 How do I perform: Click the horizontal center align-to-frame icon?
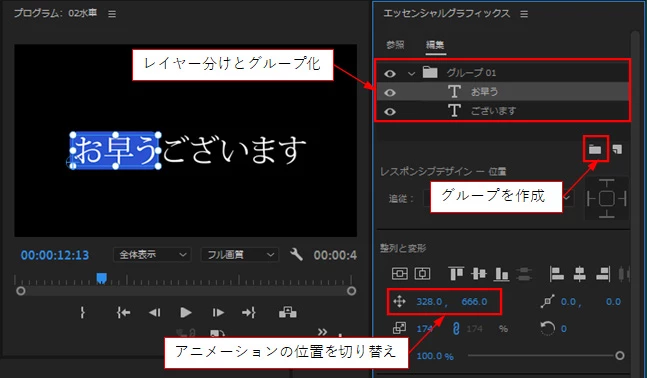tap(422, 273)
